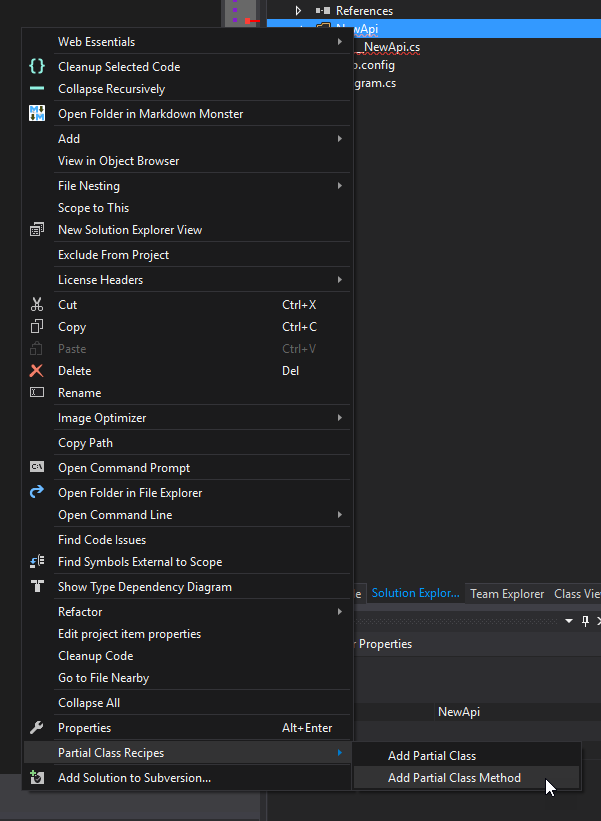
Task: Click the Show Type Dependency Diagram icon
Action: tap(37, 587)
